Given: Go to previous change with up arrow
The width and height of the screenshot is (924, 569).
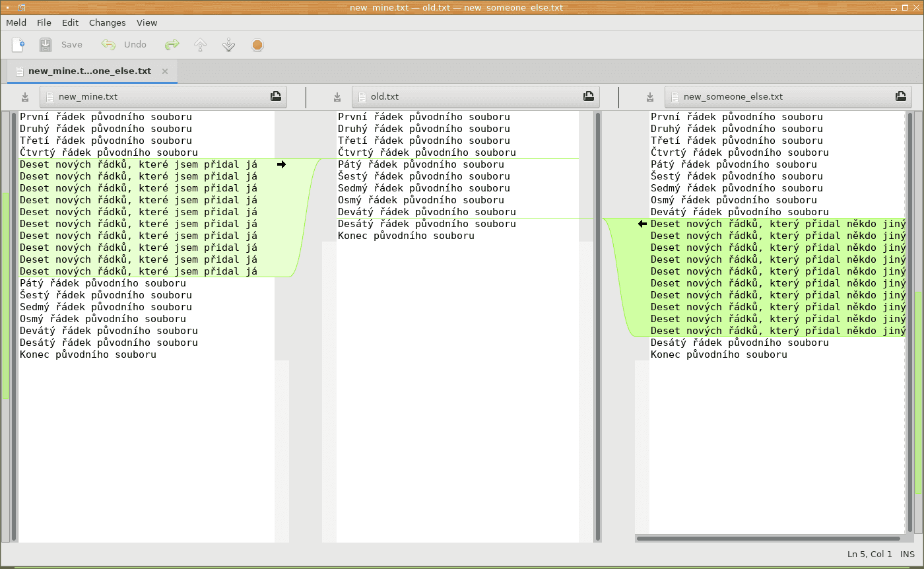Looking at the screenshot, I should [x=201, y=45].
